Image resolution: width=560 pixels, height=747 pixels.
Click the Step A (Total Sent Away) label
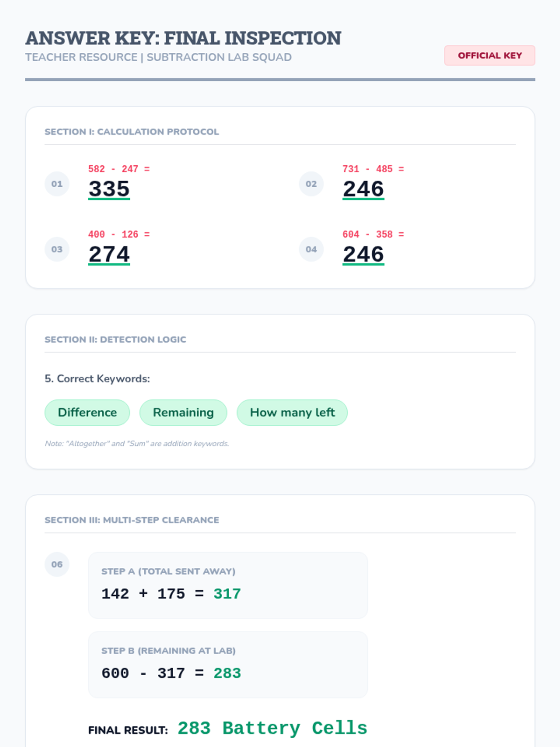(168, 571)
